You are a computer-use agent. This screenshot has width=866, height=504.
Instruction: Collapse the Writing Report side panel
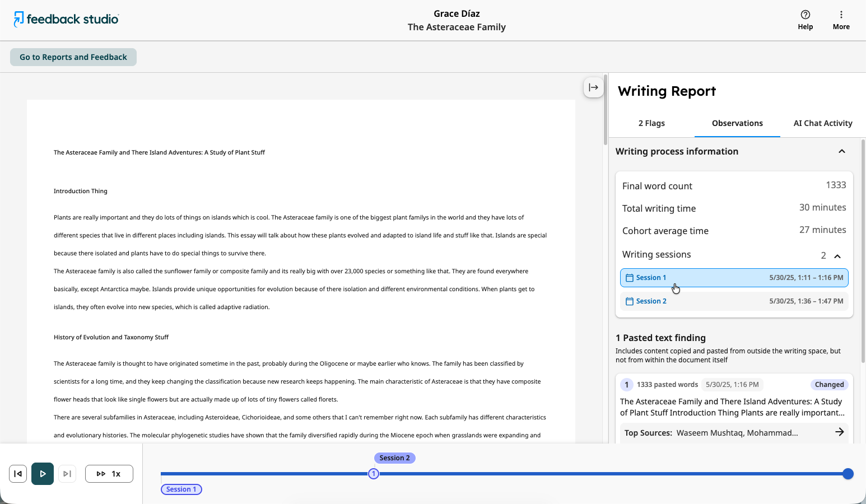tap(593, 87)
